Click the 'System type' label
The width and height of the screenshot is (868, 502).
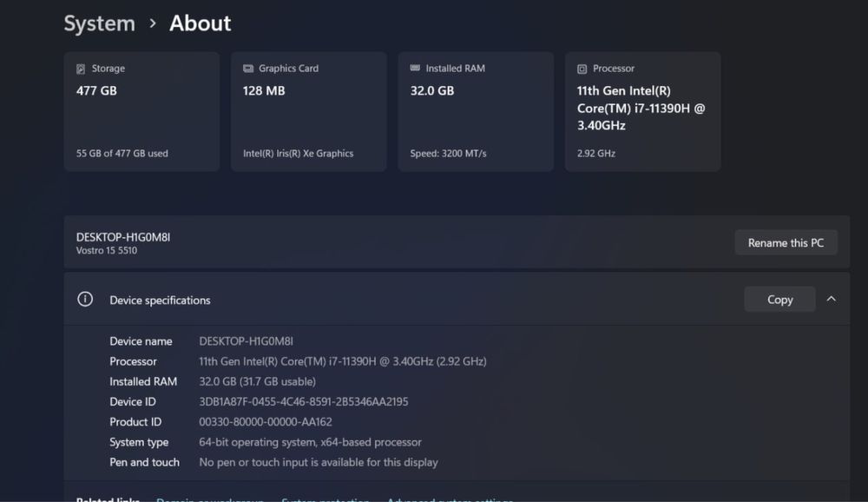(138, 442)
